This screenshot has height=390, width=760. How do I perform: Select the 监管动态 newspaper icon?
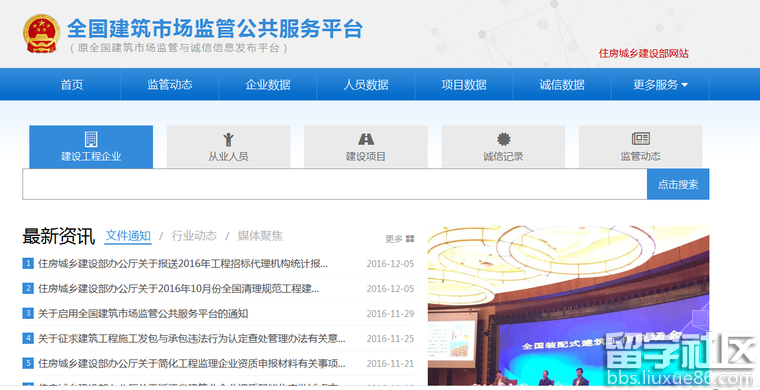pyautogui.click(x=641, y=139)
